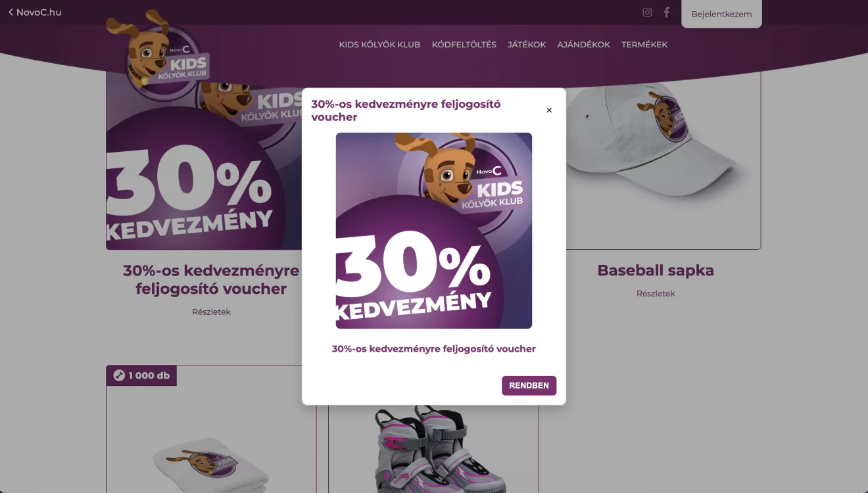The width and height of the screenshot is (868, 493).
Task: Close the voucher popup with the X
Action: (x=549, y=110)
